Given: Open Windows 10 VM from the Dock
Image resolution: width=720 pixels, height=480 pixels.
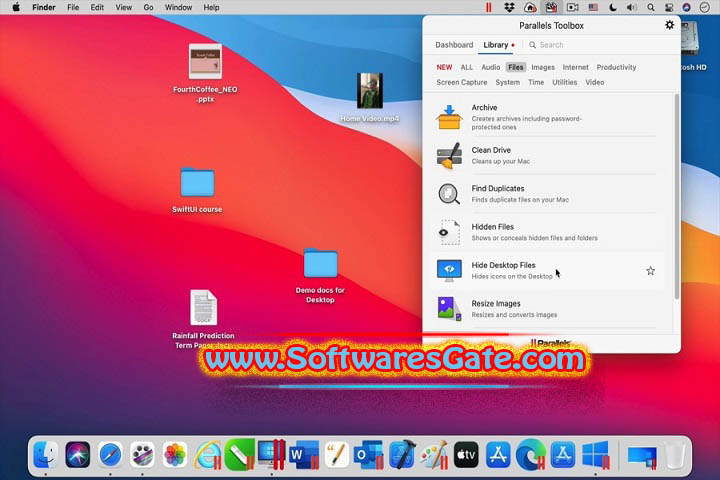Looking at the screenshot, I should [596, 455].
